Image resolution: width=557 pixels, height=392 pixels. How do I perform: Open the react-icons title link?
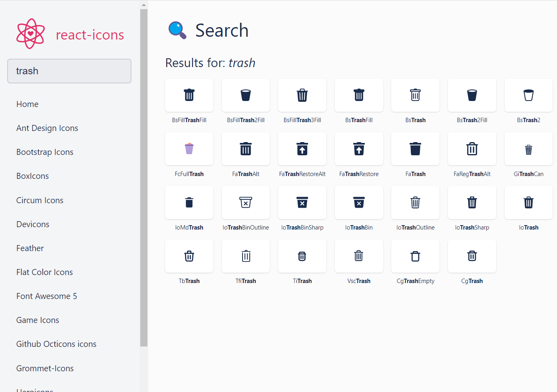pyautogui.click(x=90, y=35)
